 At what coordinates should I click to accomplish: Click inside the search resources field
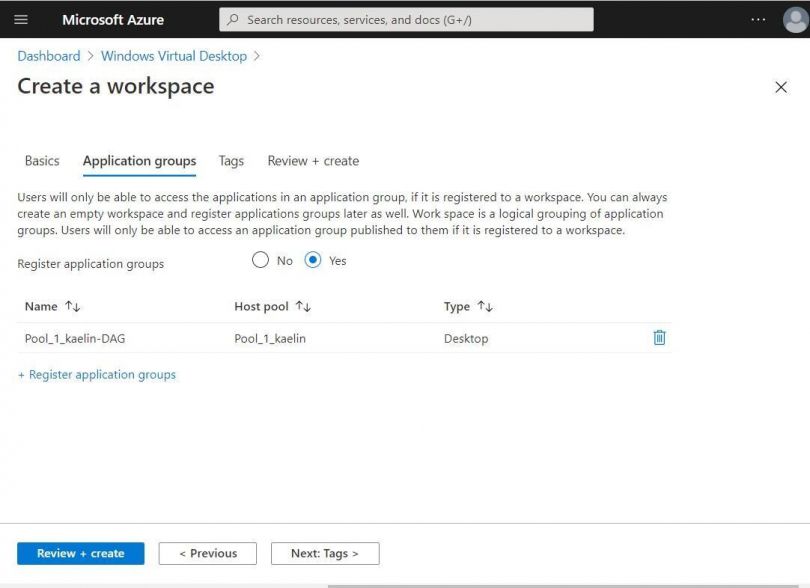pyautogui.click(x=400, y=19)
